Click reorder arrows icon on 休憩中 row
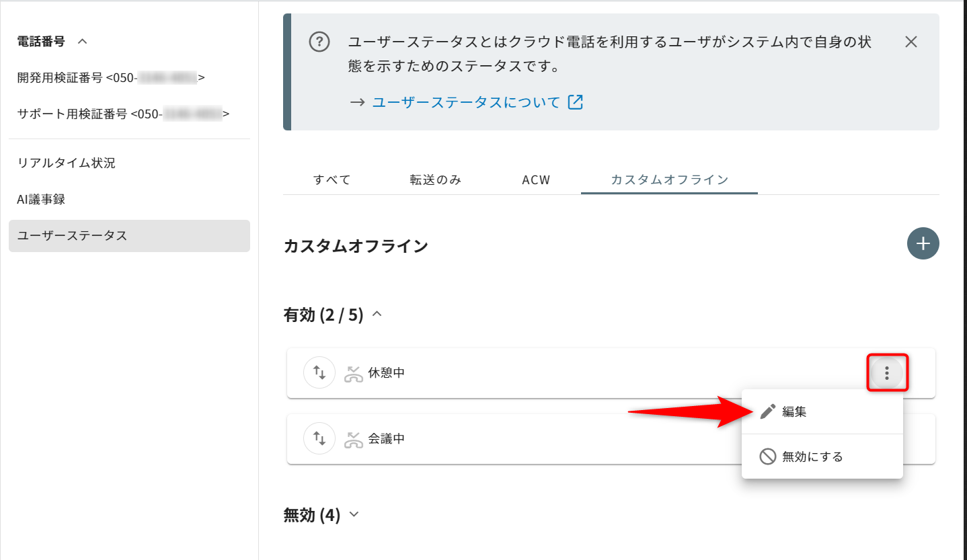This screenshot has width=967, height=560. click(x=319, y=372)
